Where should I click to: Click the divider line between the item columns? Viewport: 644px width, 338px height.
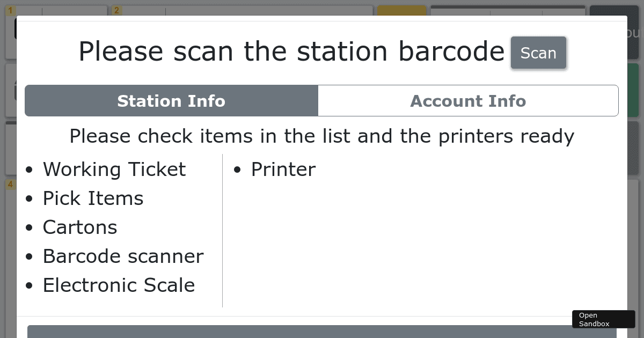(222, 230)
